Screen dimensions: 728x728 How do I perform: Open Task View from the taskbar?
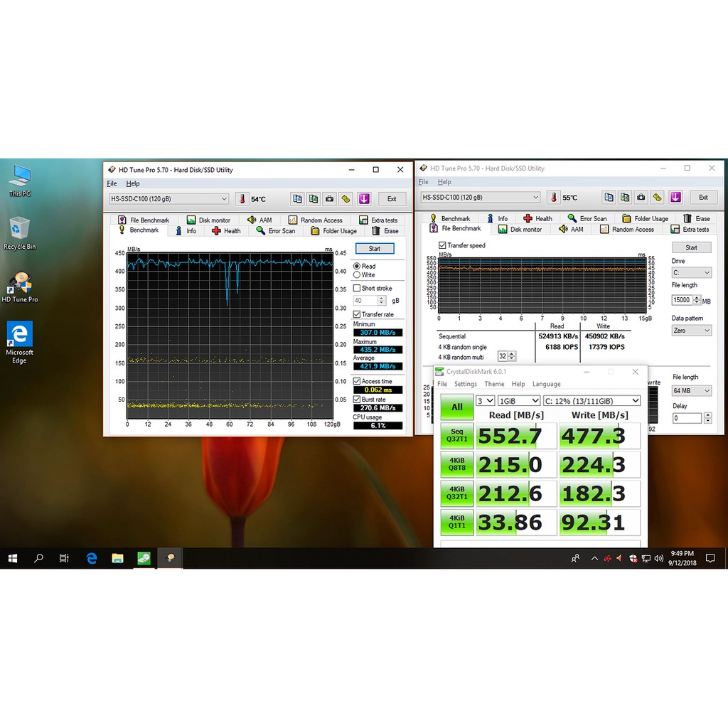click(64, 558)
